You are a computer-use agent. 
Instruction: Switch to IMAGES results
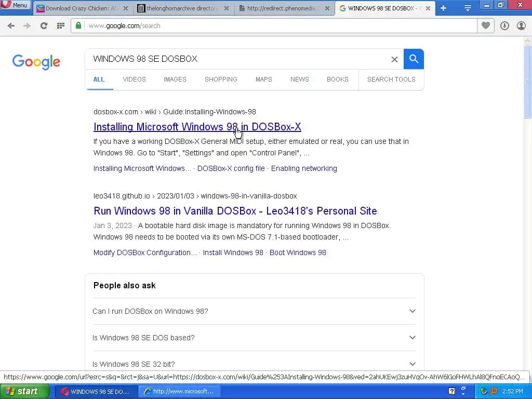175,79
